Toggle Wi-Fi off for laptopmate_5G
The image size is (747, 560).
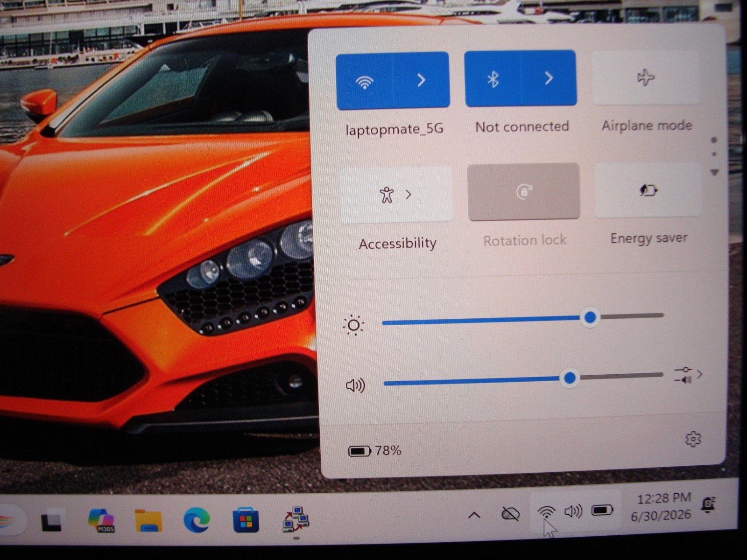(365, 81)
